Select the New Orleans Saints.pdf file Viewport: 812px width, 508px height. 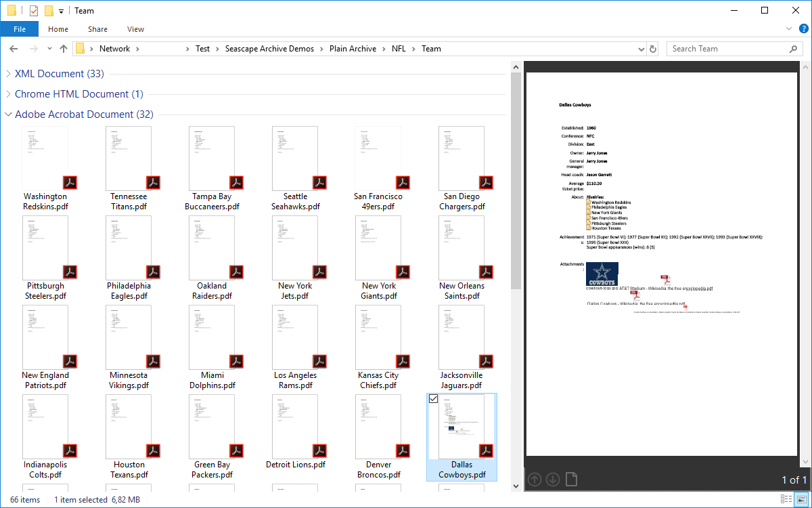pyautogui.click(x=461, y=257)
